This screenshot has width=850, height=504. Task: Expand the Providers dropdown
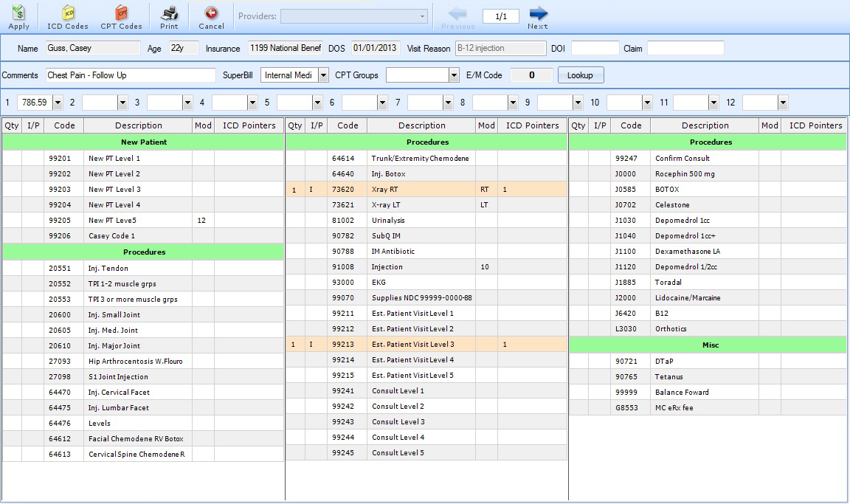[422, 16]
